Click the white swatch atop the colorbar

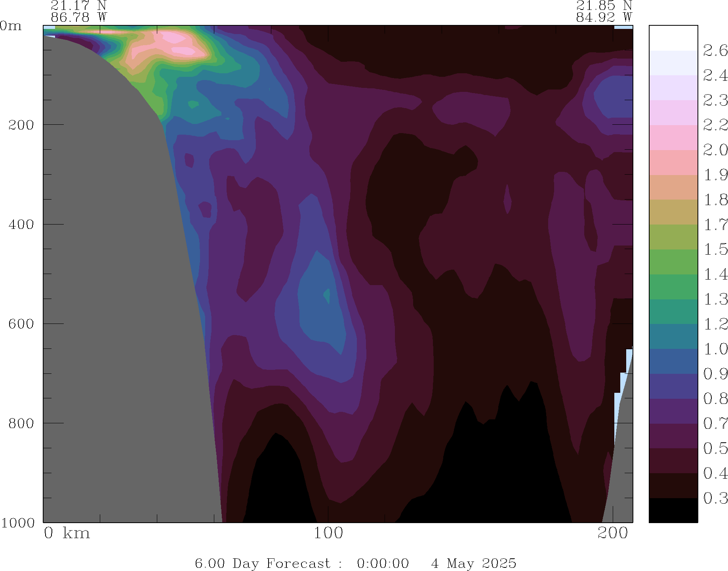click(673, 38)
